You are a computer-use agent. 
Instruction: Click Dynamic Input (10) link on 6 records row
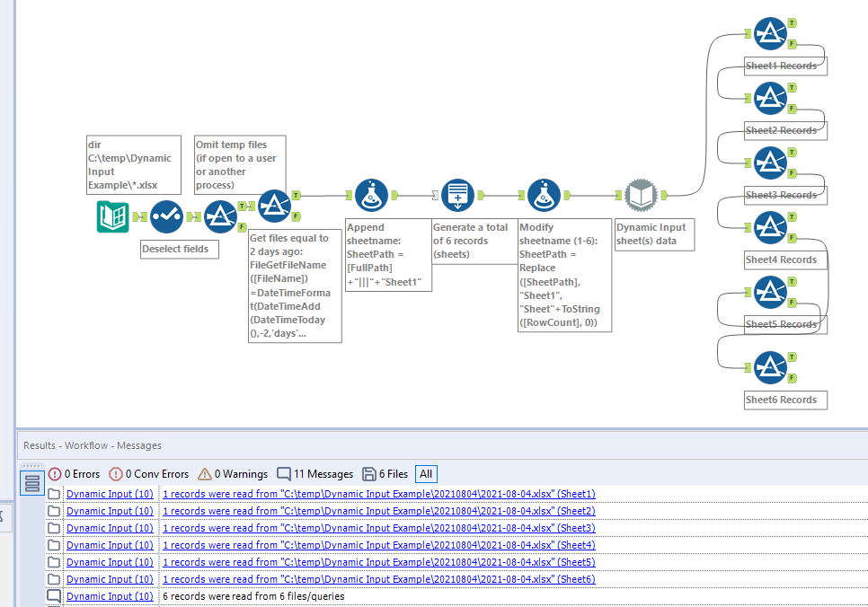110,596
